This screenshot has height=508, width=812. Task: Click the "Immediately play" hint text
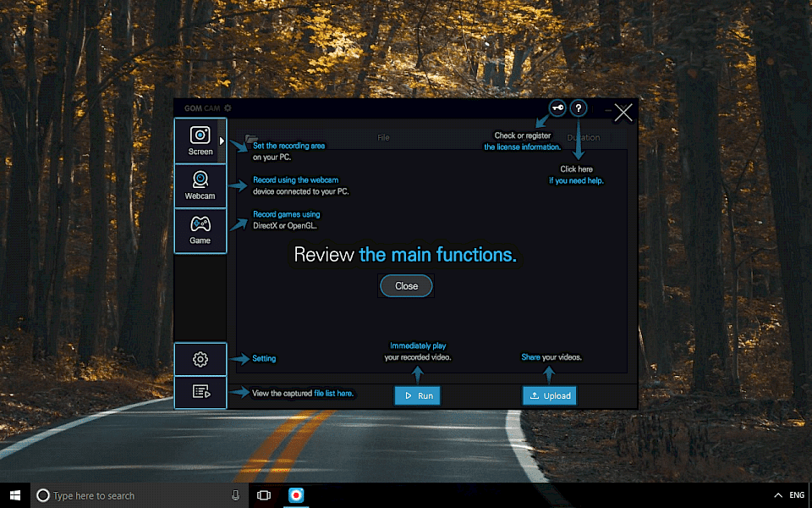point(418,345)
